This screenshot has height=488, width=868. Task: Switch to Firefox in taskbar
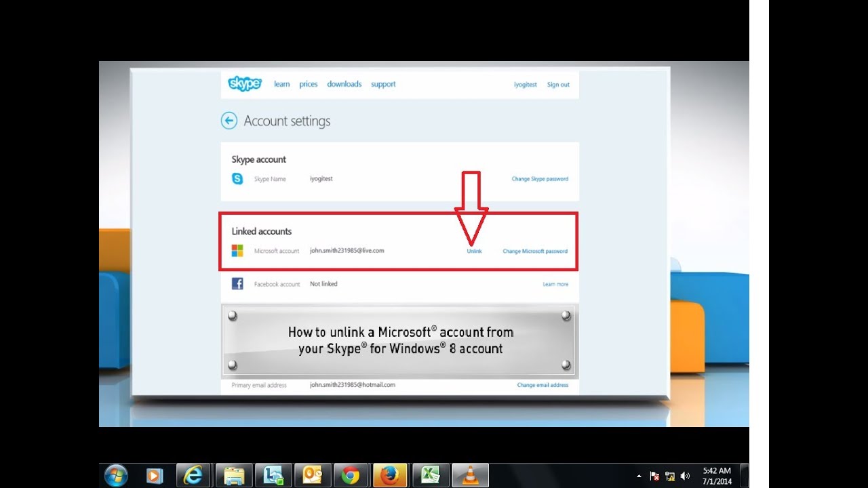pyautogui.click(x=390, y=476)
